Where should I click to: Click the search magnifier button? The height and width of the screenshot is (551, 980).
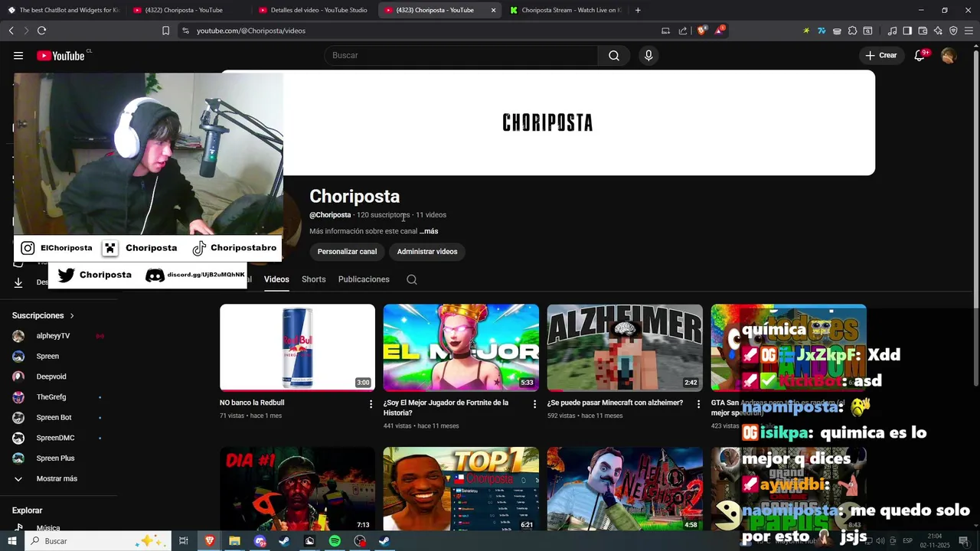[614, 55]
